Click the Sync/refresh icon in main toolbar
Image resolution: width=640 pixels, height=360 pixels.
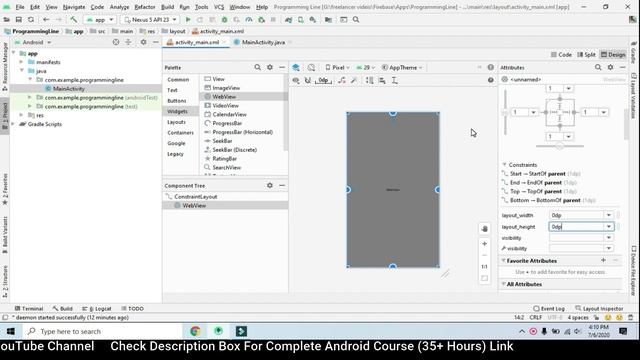[31, 20]
